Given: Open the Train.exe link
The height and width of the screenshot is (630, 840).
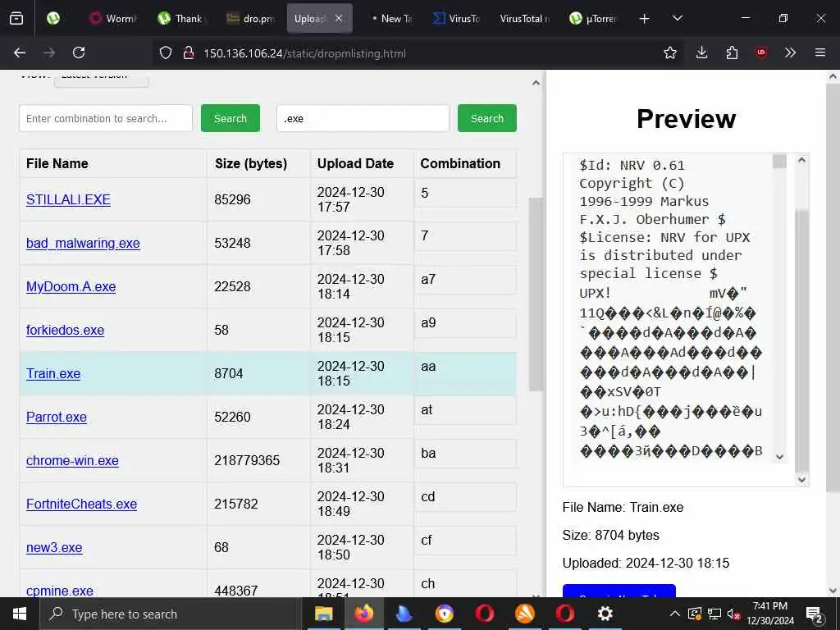Looking at the screenshot, I should [x=53, y=373].
